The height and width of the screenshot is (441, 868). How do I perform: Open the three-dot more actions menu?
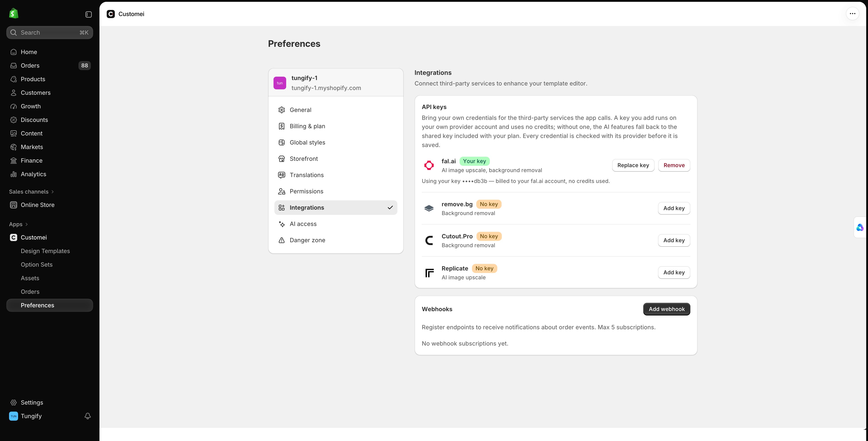[x=852, y=14]
